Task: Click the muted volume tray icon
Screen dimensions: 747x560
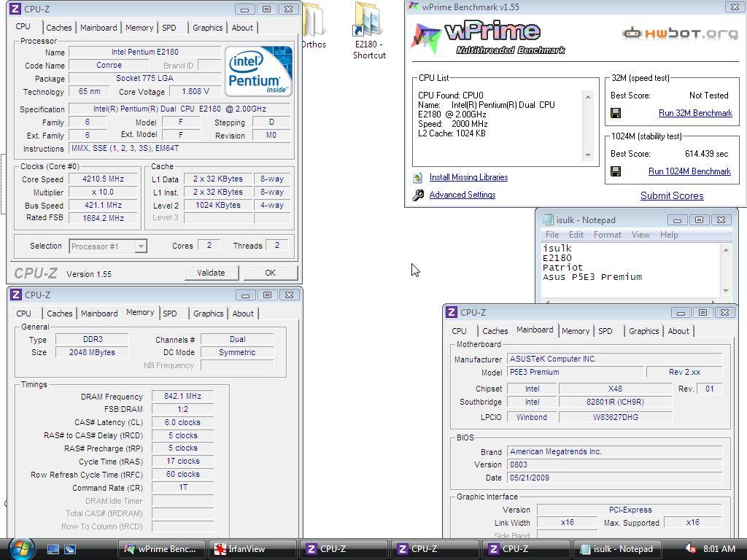Action: (689, 549)
